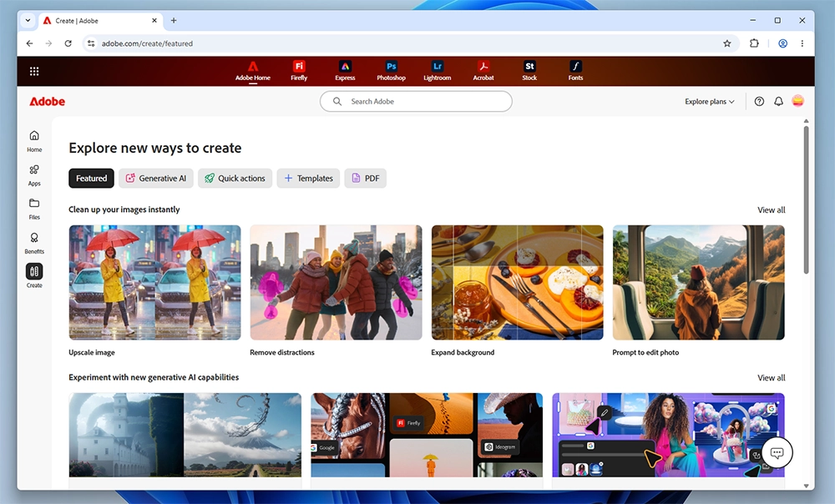This screenshot has height=504, width=835.
Task: Open the horse and Firefly models card
Action: click(x=427, y=435)
